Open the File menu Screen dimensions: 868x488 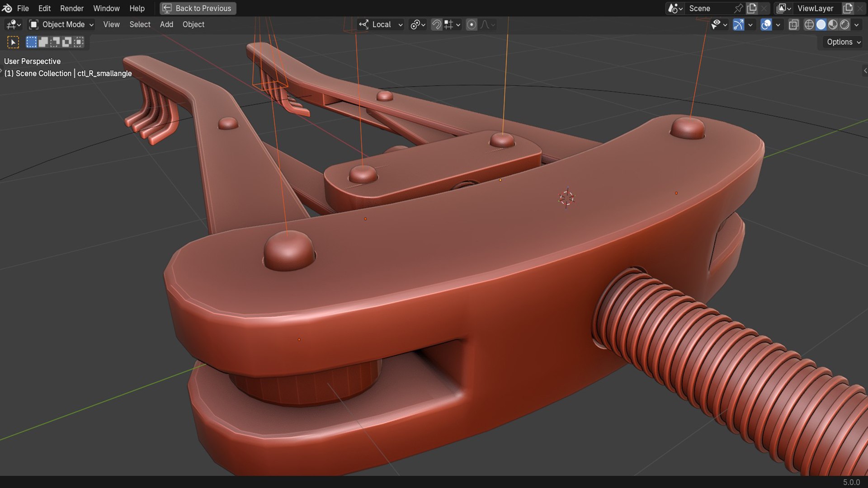tap(23, 8)
